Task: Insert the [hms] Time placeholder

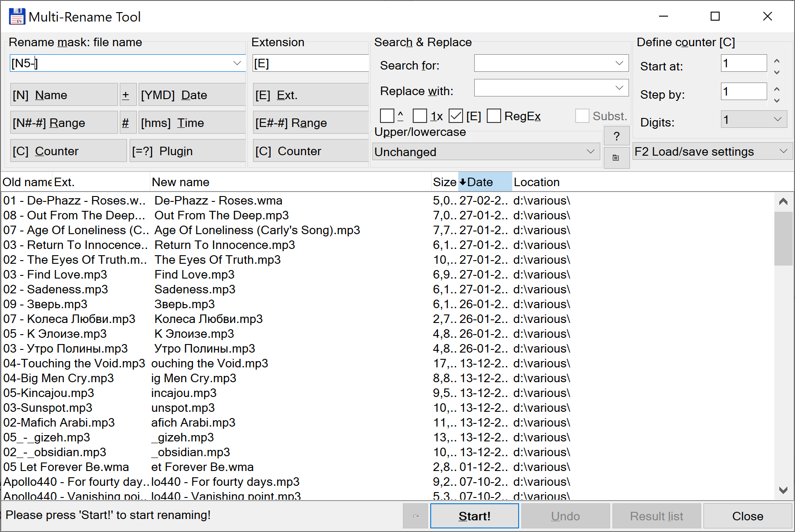Action: point(192,122)
